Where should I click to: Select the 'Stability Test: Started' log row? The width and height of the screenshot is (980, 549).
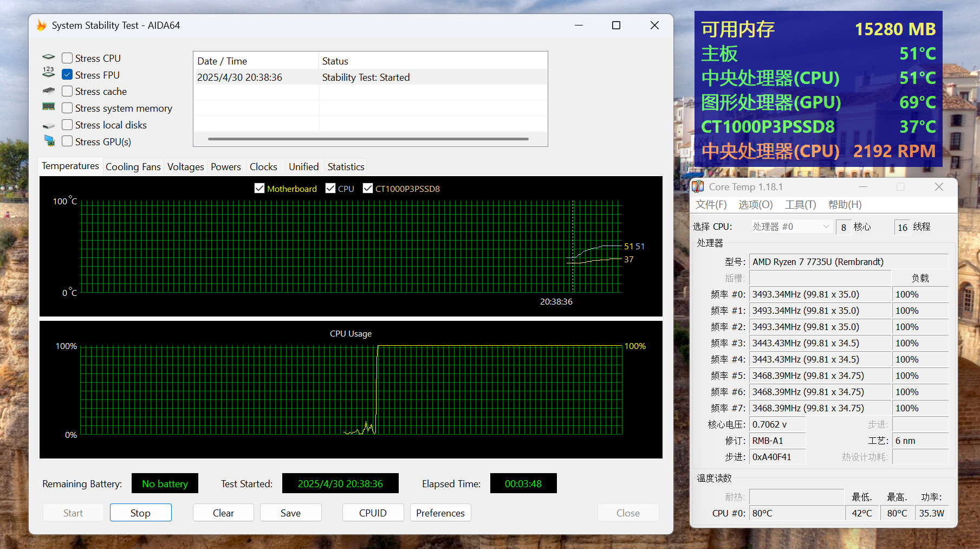coord(371,77)
